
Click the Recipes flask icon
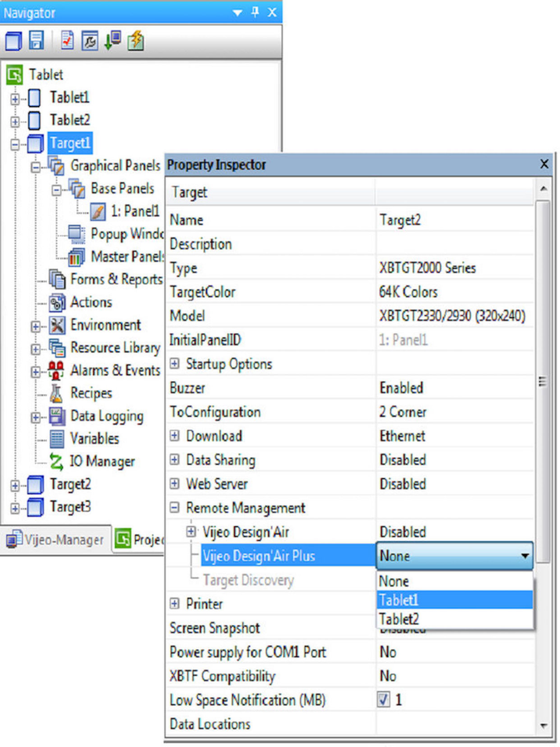[57, 394]
